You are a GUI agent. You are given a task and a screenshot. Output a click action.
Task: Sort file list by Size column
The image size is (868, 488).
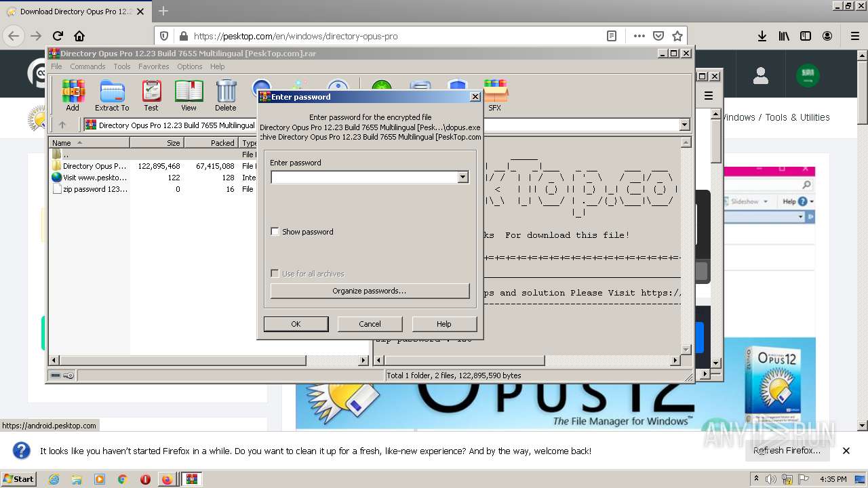tap(157, 142)
